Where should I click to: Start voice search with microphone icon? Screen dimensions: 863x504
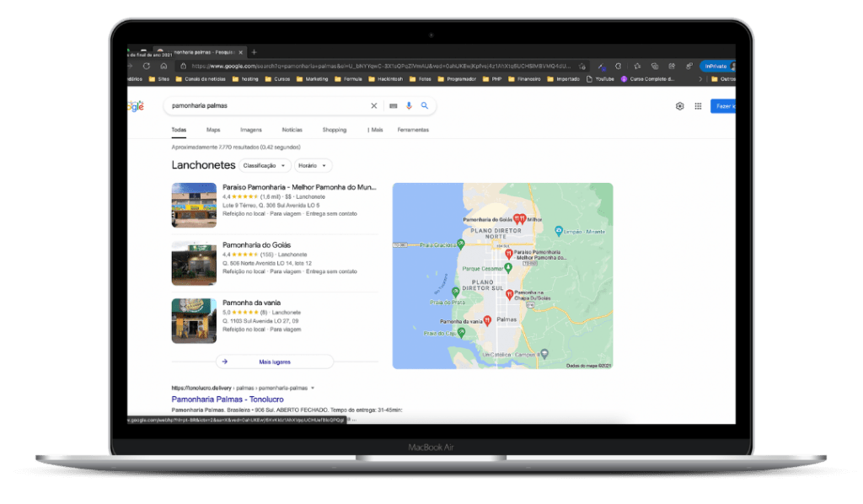409,105
